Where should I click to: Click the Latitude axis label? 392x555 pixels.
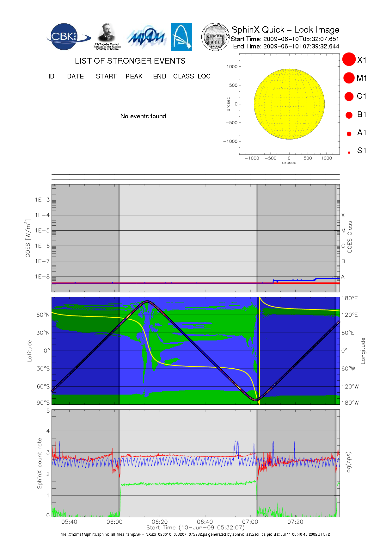tap(29, 351)
